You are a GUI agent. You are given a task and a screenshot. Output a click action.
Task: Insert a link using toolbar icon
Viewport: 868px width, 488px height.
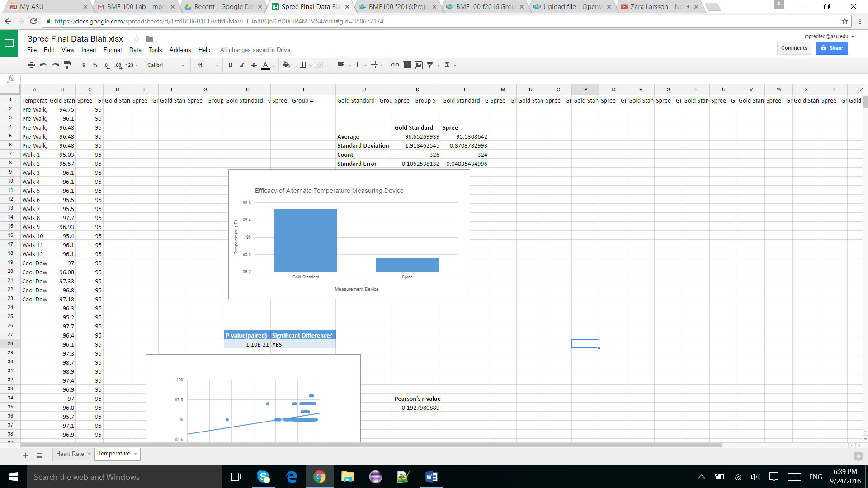click(x=395, y=65)
